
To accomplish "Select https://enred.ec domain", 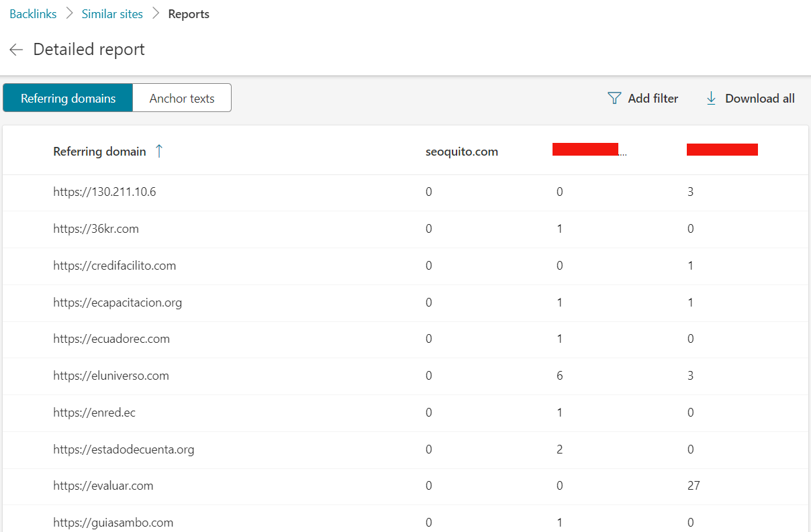I will (94, 413).
